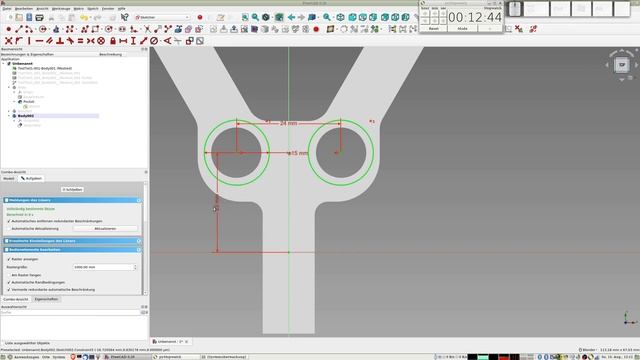
Task: Apply the Horizontal distance constraint
Action: [123, 41]
